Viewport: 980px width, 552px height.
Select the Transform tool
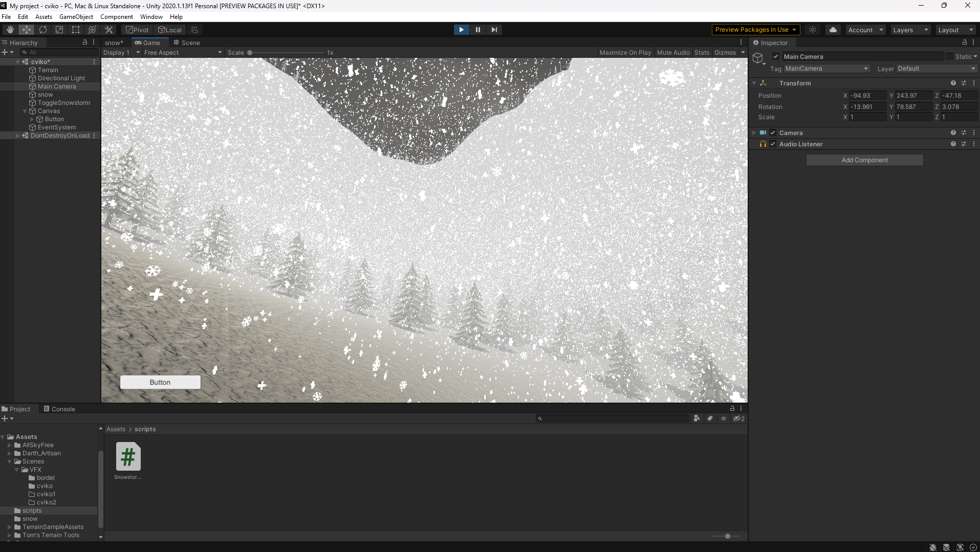tap(92, 30)
